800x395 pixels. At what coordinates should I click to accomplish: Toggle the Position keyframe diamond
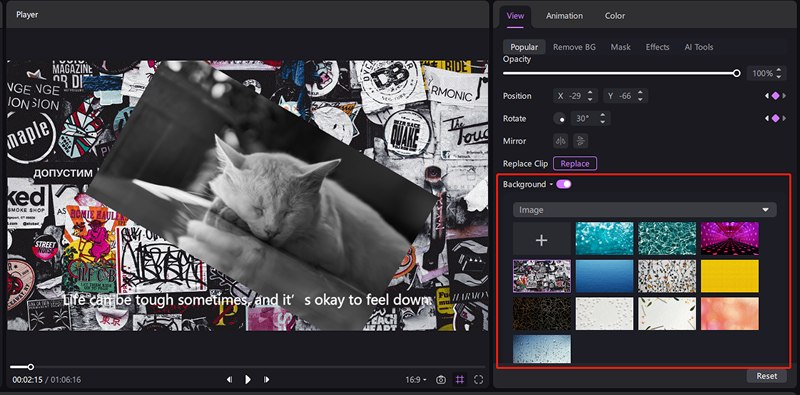coord(776,96)
